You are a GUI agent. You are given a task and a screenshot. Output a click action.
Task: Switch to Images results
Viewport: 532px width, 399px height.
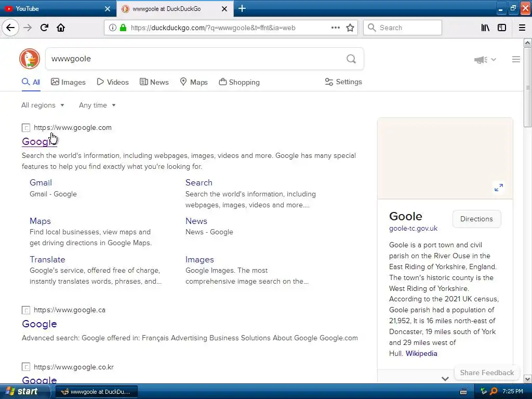coord(68,82)
